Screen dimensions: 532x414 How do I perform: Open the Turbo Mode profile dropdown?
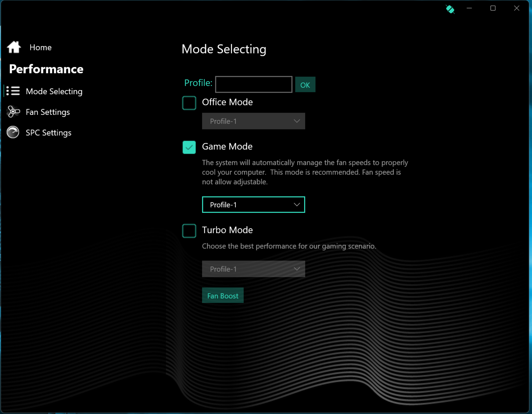pos(253,269)
